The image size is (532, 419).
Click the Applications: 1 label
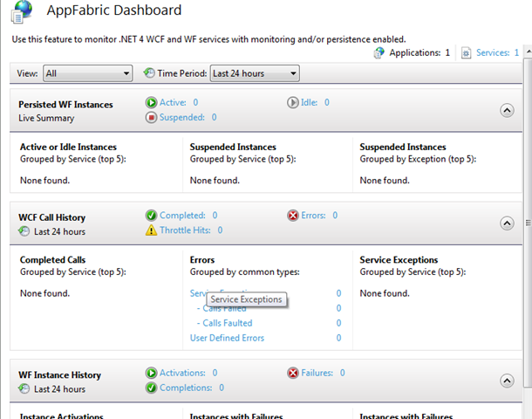(x=419, y=52)
